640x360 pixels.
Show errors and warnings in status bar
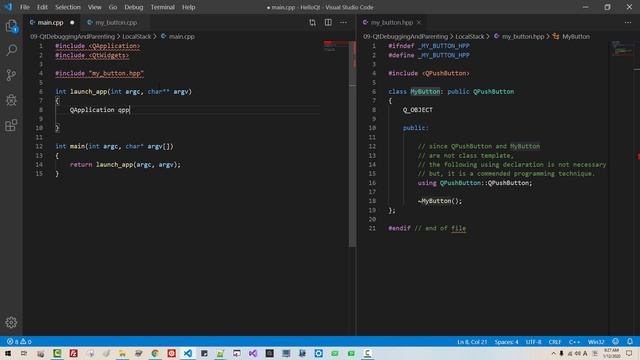19,342
